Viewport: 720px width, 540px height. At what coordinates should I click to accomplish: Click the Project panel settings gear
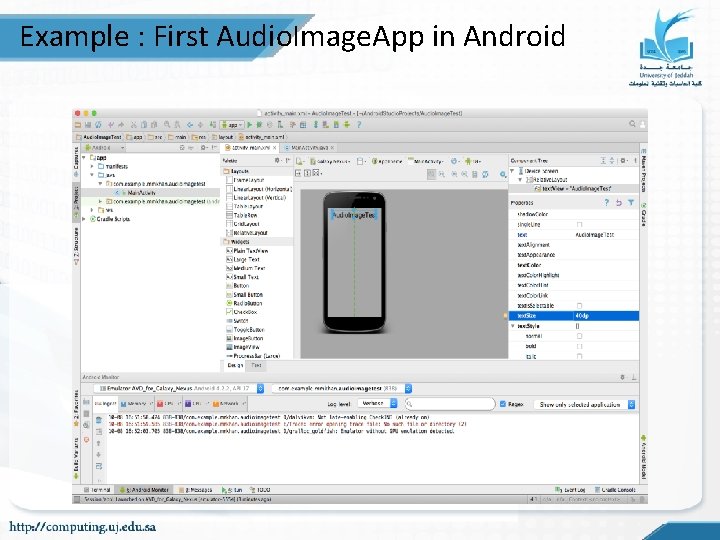[x=203, y=148]
